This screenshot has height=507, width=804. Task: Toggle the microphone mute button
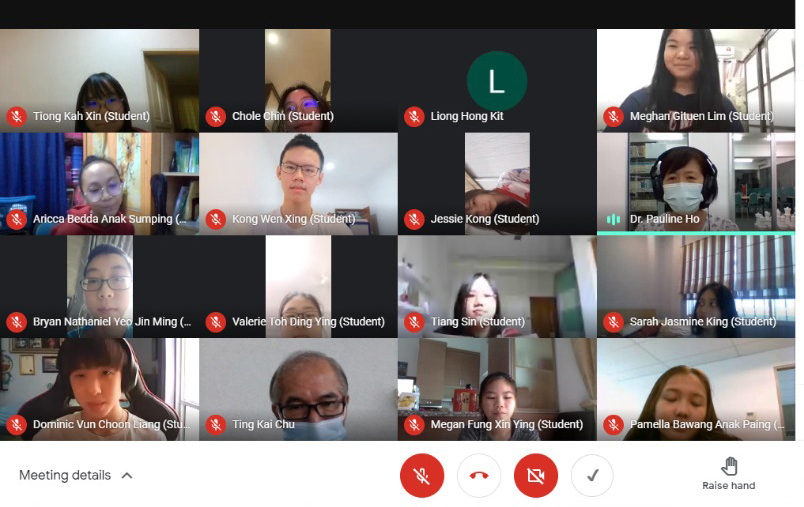click(x=421, y=476)
